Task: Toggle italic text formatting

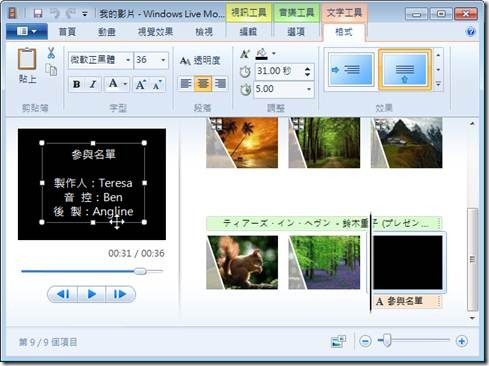Action: click(93, 84)
